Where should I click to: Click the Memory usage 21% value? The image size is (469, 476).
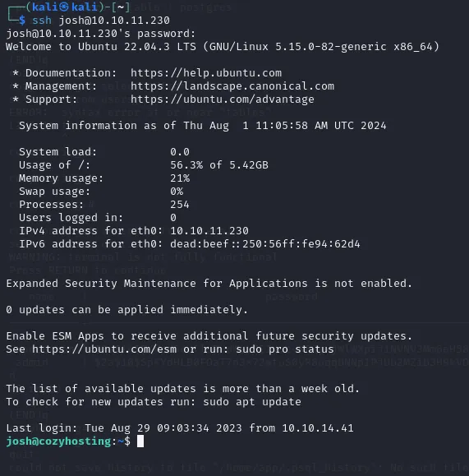pyautogui.click(x=180, y=178)
